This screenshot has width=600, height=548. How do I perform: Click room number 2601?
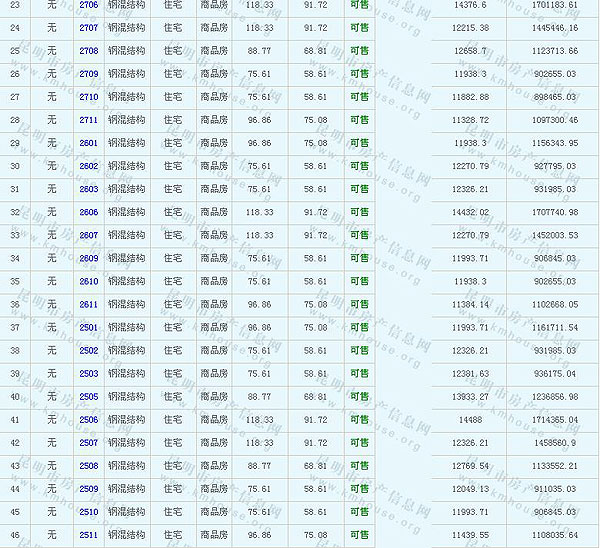pos(88,143)
